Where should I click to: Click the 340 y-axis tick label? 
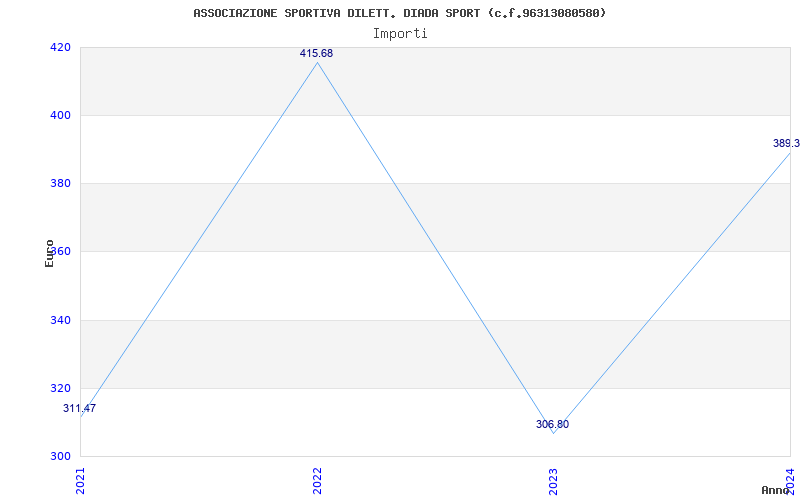[x=60, y=320]
